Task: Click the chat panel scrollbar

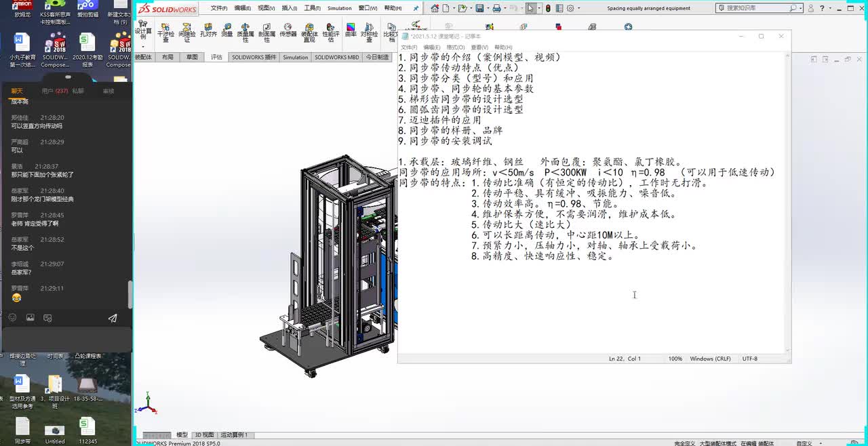Action: (130, 295)
